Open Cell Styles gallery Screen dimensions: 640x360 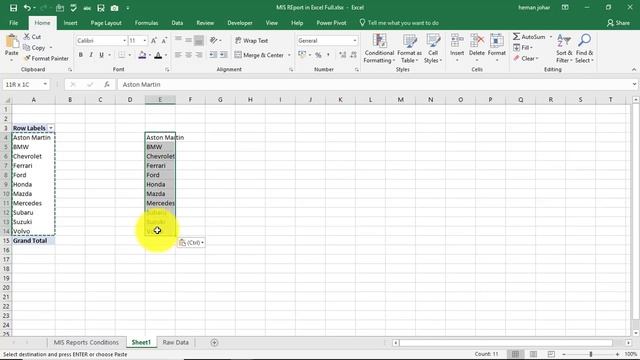(x=433, y=49)
